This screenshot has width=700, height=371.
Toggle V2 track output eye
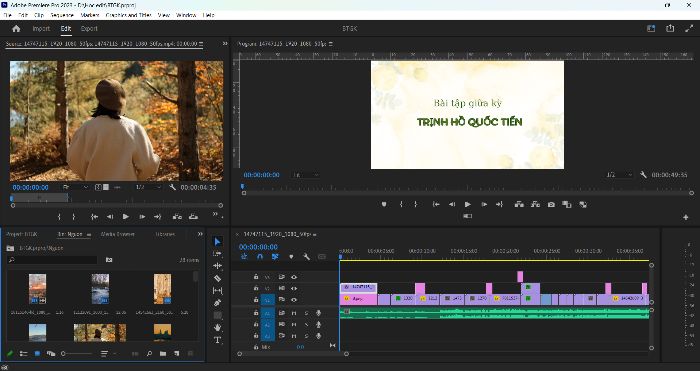[294, 288]
